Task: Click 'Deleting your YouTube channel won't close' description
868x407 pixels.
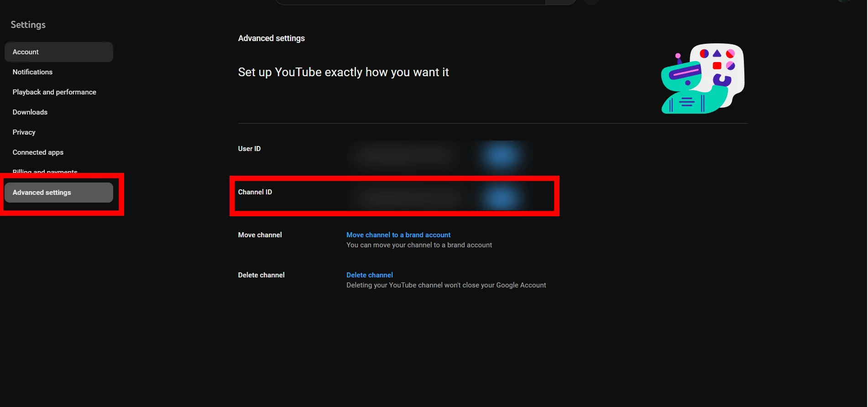Action: point(446,285)
